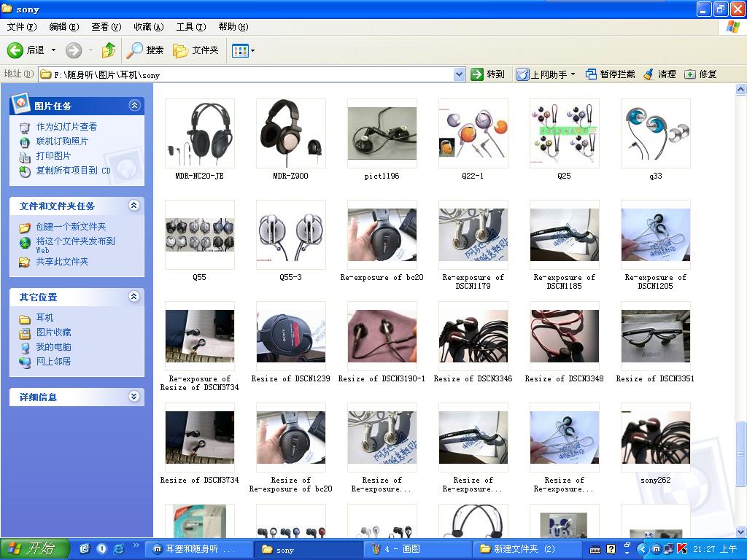The width and height of the screenshot is (747, 560).
Task: Click the 暂停拦截 toolbar button
Action: [x=611, y=74]
